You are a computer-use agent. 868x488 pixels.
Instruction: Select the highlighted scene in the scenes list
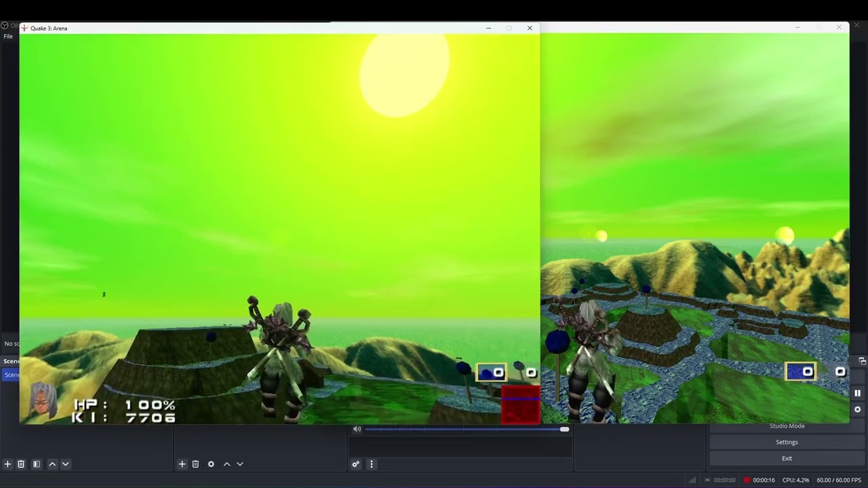pyautogui.click(x=12, y=375)
